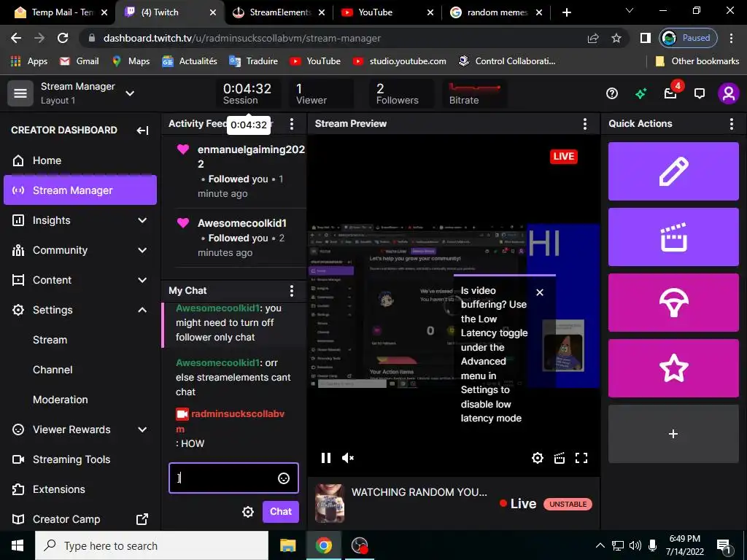Focus the chat message input field

[x=233, y=478]
